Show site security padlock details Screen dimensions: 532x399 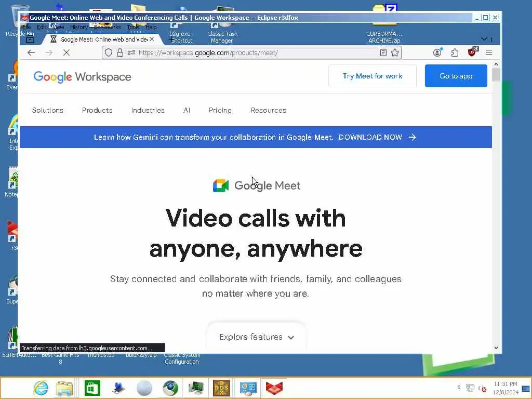point(120,52)
